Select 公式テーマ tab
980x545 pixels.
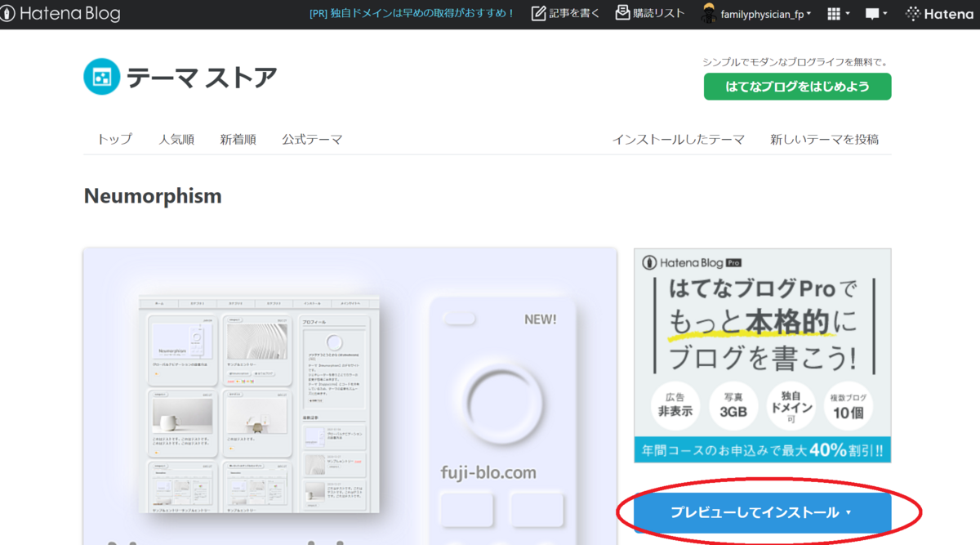(x=312, y=139)
